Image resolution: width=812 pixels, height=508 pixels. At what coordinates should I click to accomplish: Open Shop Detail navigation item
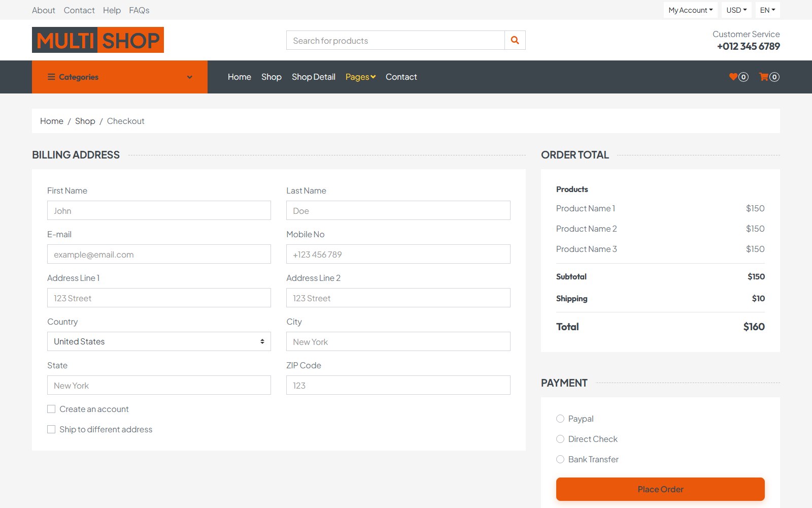click(x=314, y=77)
